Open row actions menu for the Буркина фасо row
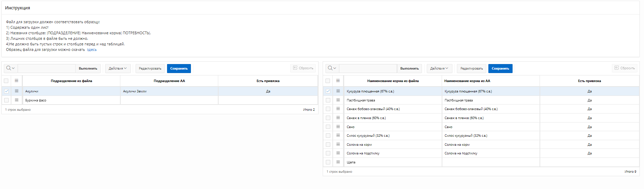The width and height of the screenshot is (644, 189). click(16, 100)
